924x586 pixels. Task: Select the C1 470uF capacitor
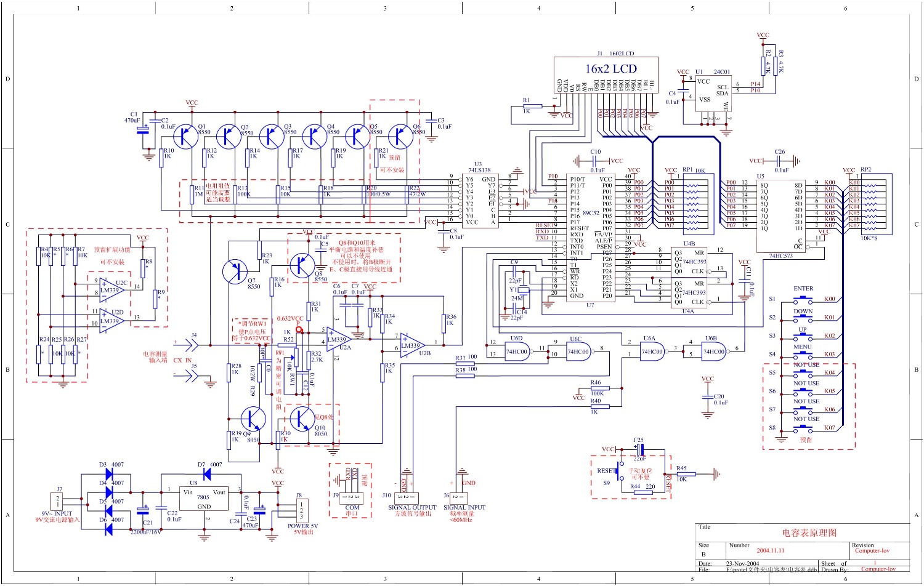point(143,130)
